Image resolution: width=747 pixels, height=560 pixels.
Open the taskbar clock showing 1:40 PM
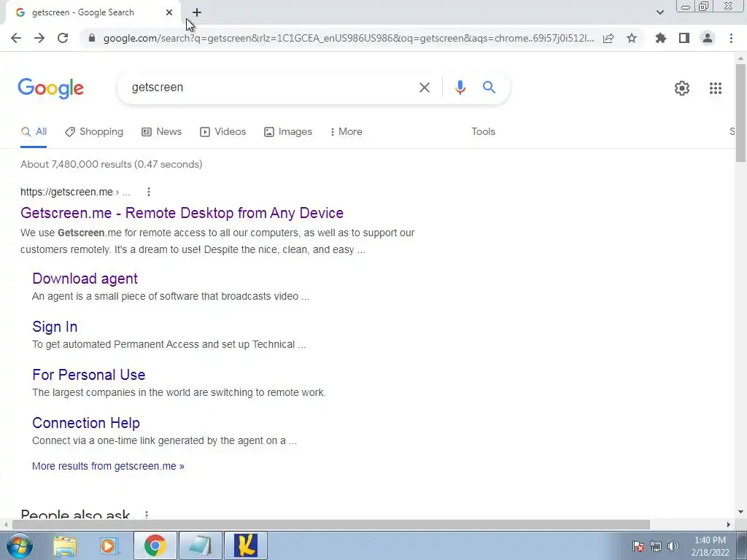click(x=710, y=546)
